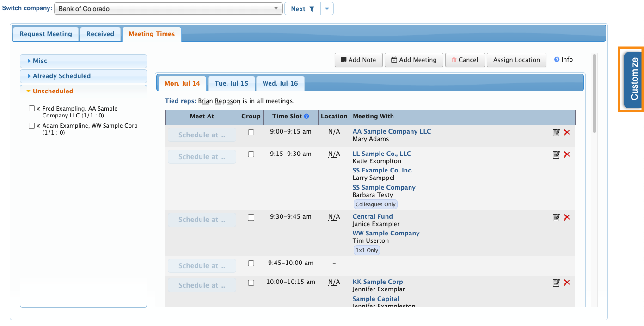Edit note for LL Sample Co. meeting
This screenshot has height=326, width=644.
tap(556, 155)
